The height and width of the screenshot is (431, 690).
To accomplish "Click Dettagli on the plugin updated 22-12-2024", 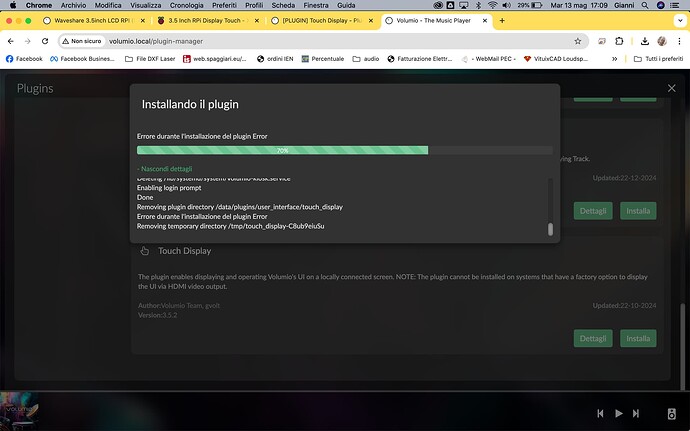I will (593, 211).
